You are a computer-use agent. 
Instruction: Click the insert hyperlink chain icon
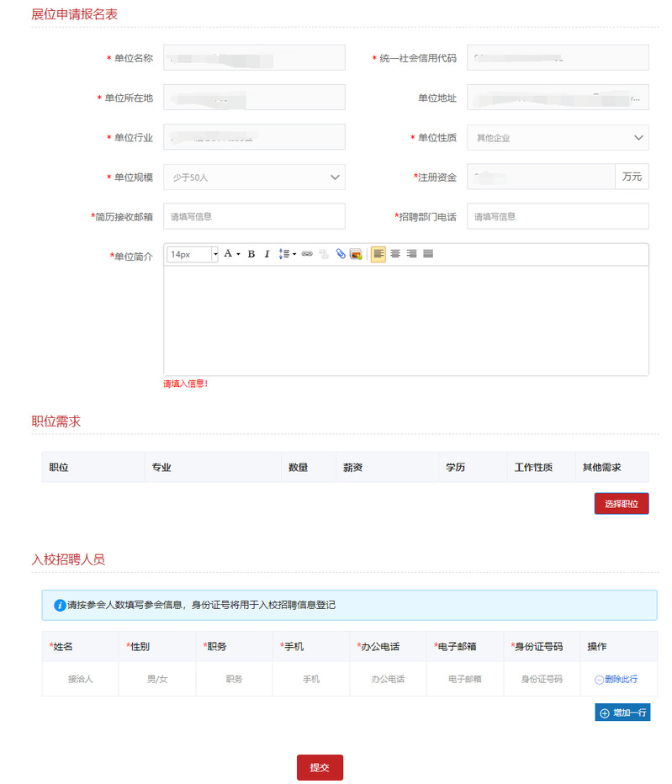[307, 254]
